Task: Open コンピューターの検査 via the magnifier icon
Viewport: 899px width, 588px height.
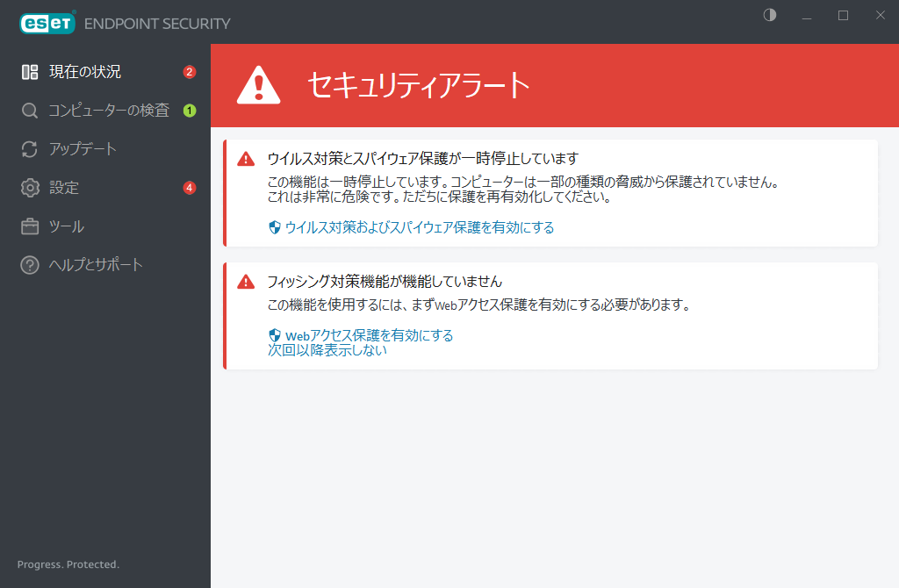Action: [x=29, y=111]
